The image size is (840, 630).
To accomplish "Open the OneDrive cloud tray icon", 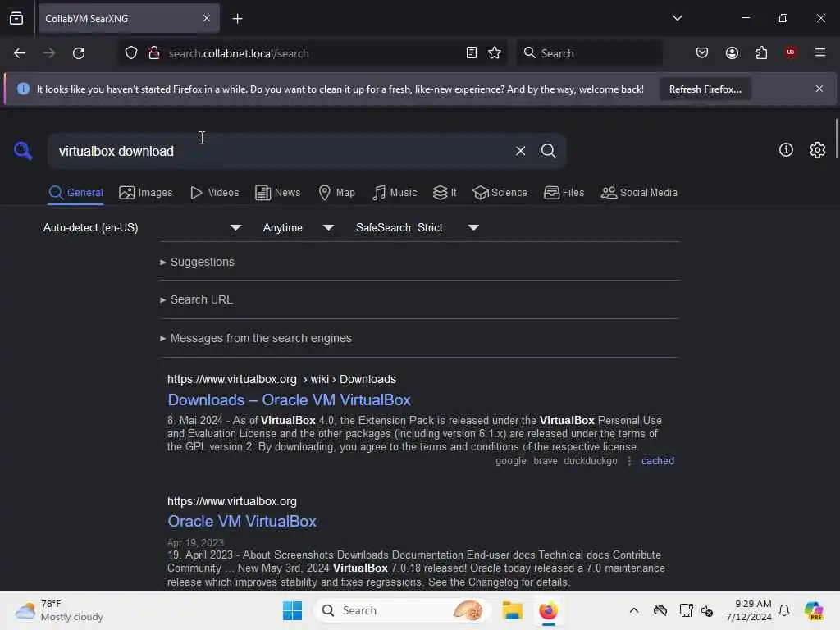I will (660, 610).
